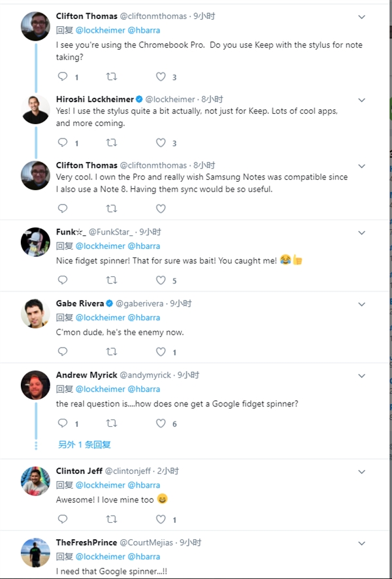Reply to Clifton Thomas's Chromebook Pro tweet
Viewport: 392px width, 579px height.
[x=63, y=77]
